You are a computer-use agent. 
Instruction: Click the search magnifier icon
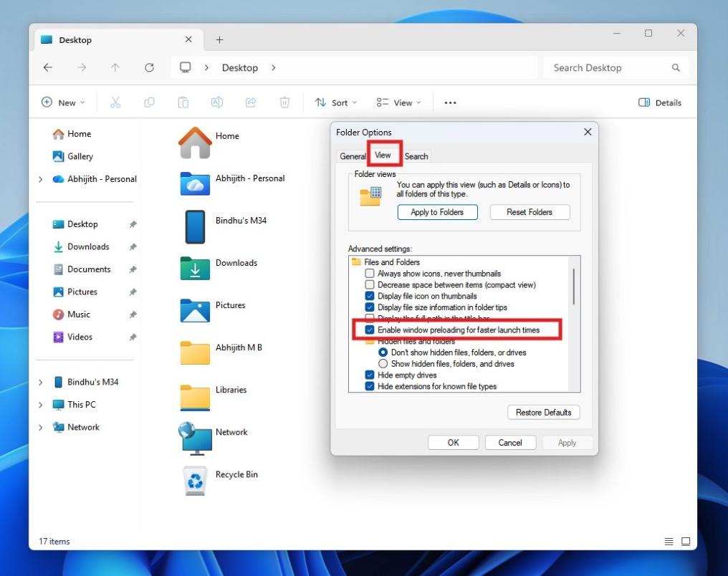[676, 68]
